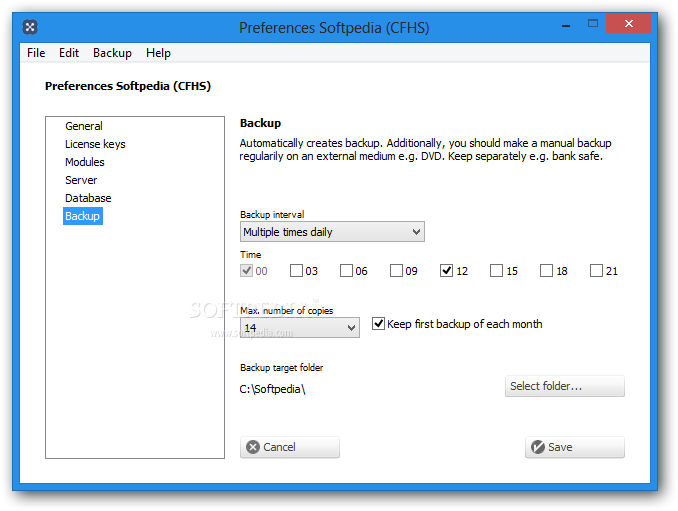Viewport: 678px width, 511px height.
Task: Close the Preferences window
Action: [x=628, y=23]
